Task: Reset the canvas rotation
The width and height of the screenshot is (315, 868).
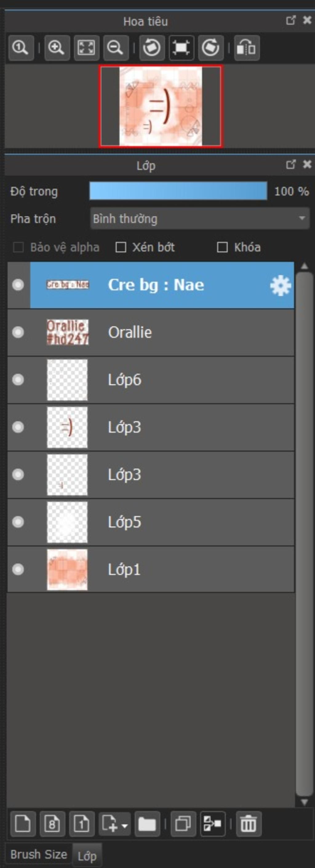Action: click(181, 47)
